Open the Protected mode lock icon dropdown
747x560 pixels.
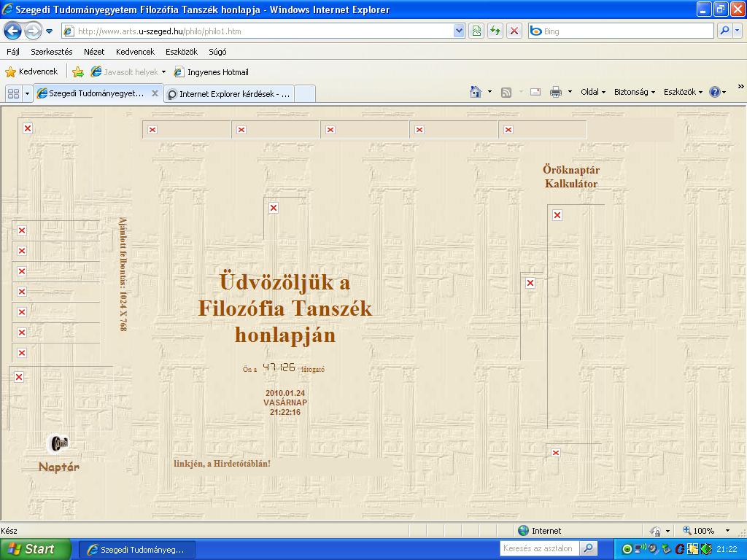659,531
